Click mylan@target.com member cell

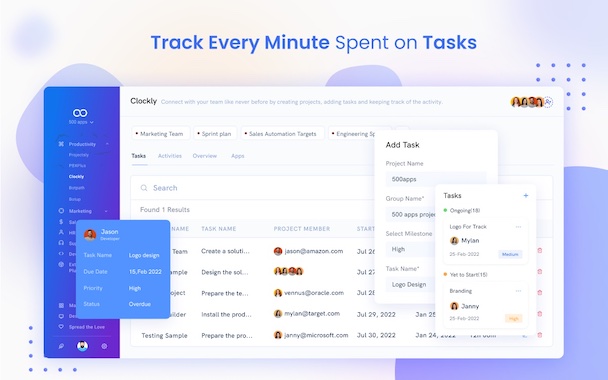(x=307, y=313)
